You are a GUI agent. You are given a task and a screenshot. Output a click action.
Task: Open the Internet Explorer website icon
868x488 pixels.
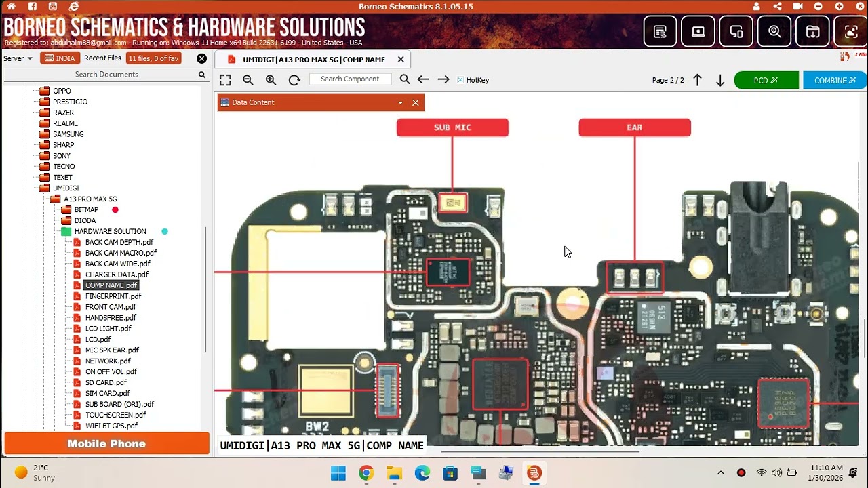click(x=74, y=6)
